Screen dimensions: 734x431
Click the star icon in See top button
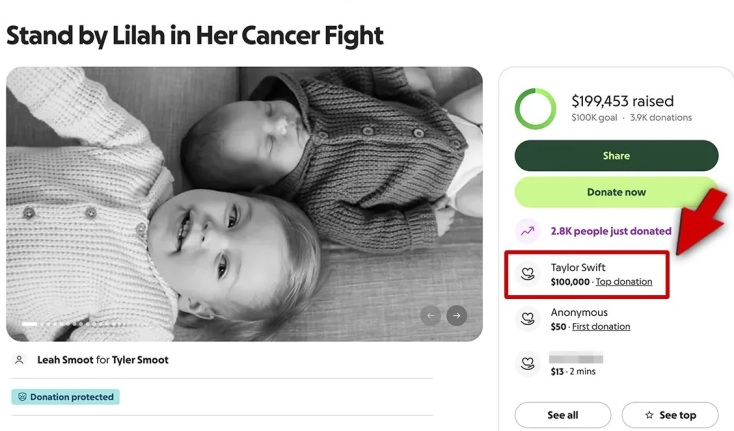pos(649,415)
